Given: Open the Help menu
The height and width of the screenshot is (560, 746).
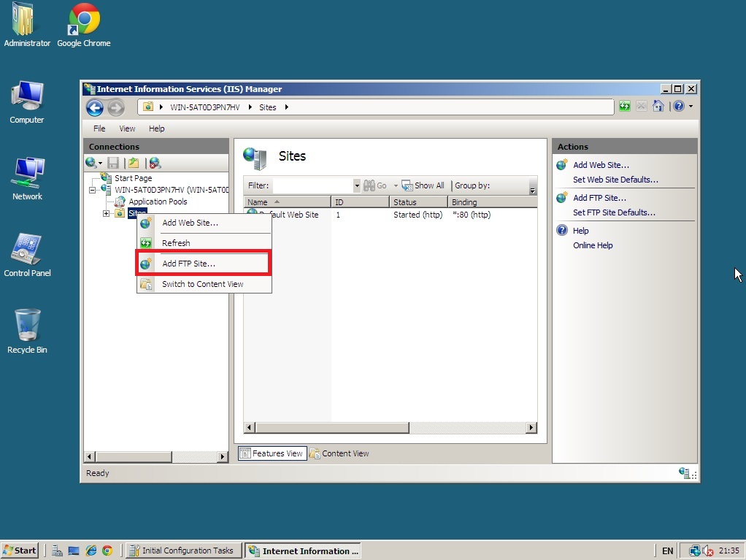Looking at the screenshot, I should tap(156, 129).
